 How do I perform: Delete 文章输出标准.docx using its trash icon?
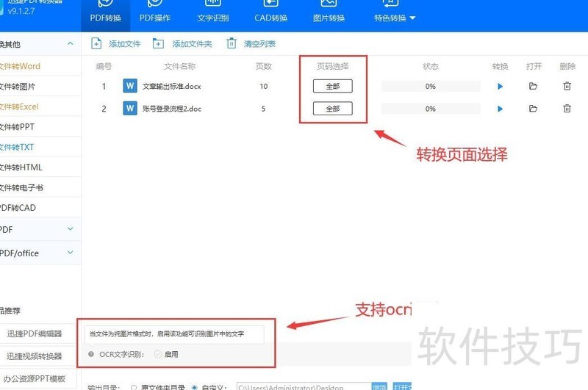567,87
